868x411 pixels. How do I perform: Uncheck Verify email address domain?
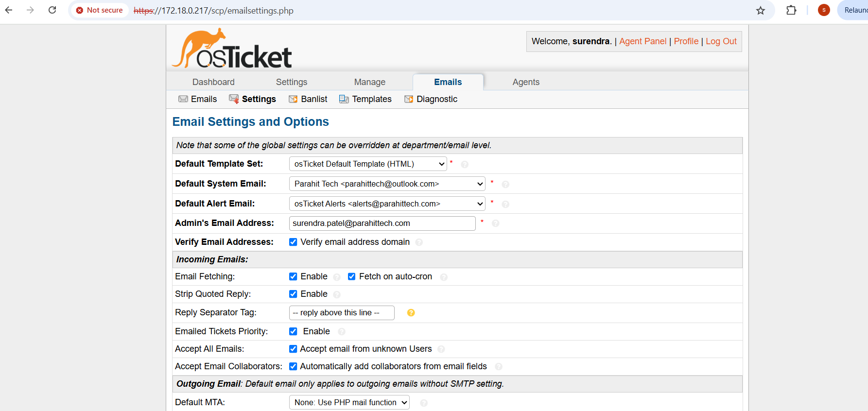click(293, 242)
